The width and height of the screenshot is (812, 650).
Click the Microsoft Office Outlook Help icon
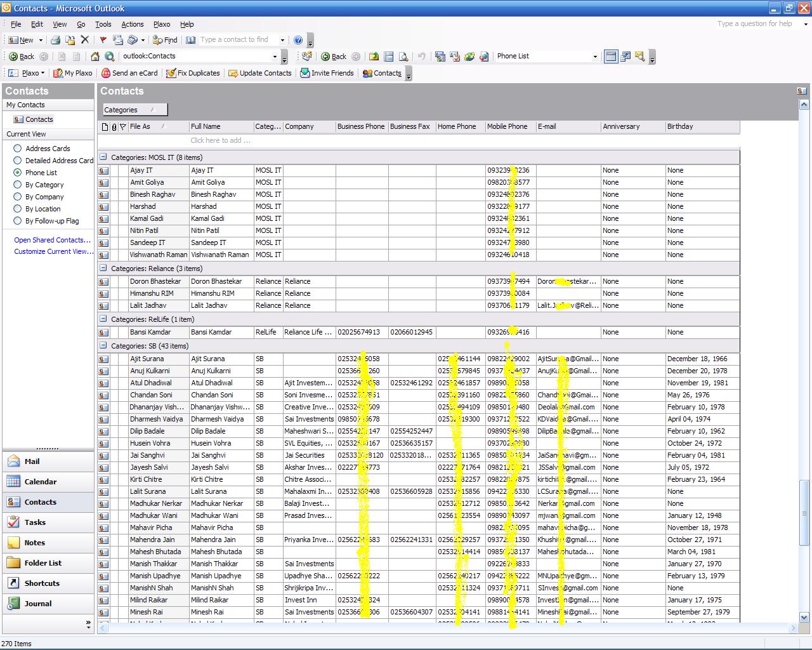tap(298, 40)
